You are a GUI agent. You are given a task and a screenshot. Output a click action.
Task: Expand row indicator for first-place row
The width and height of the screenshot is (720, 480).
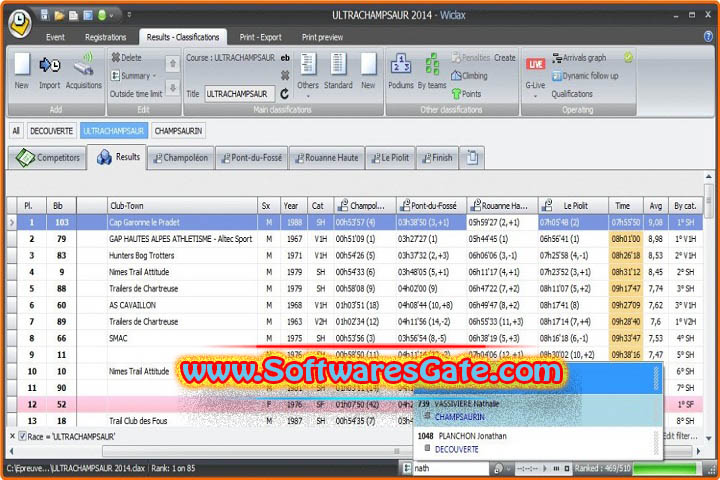click(11, 223)
